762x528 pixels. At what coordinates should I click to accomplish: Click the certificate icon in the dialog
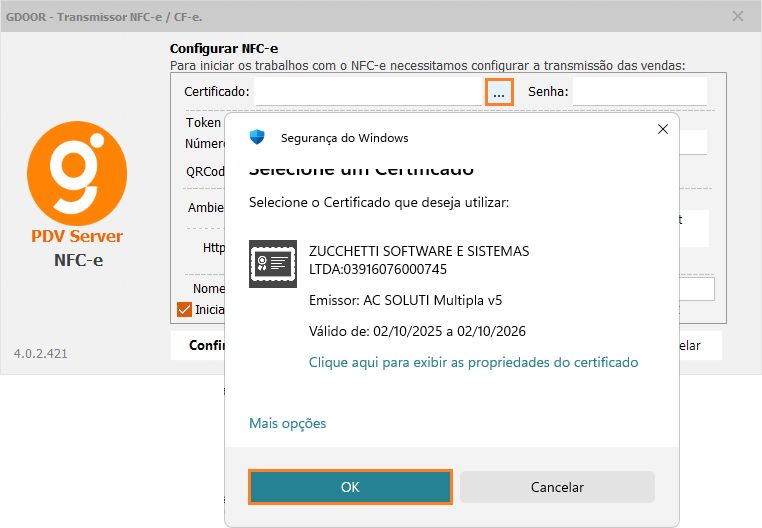click(x=273, y=264)
